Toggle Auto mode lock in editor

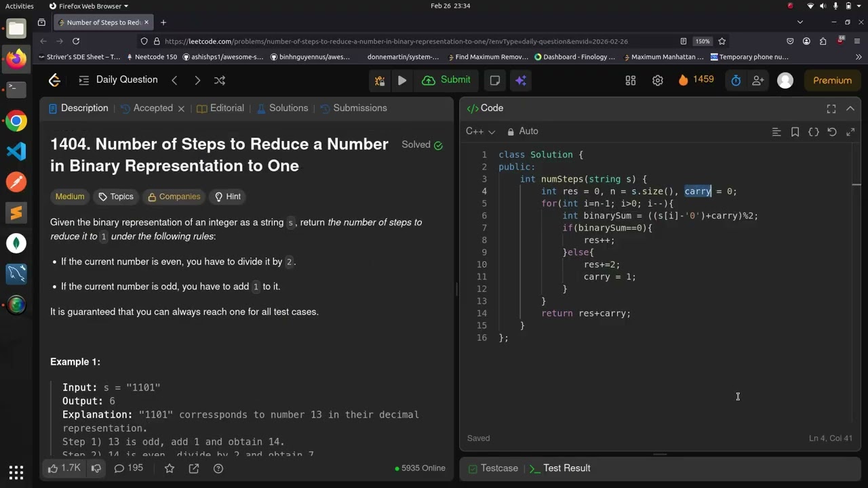point(523,131)
